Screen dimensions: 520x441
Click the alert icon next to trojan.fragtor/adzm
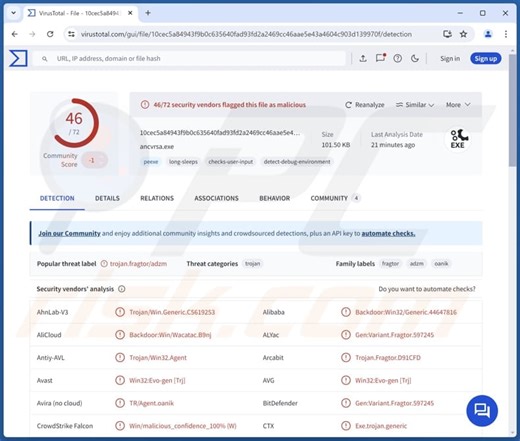pos(104,264)
